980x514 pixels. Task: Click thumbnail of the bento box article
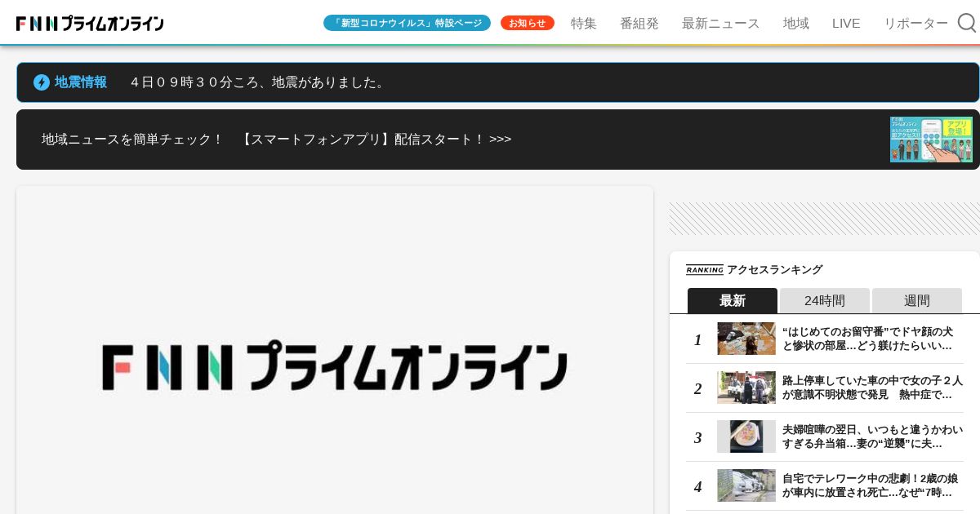click(x=746, y=436)
